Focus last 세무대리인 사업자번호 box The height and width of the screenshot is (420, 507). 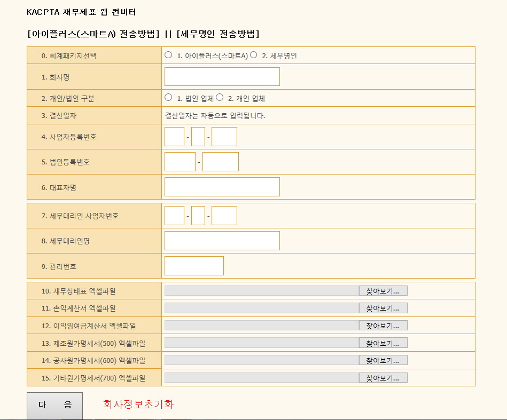pyautogui.click(x=224, y=216)
